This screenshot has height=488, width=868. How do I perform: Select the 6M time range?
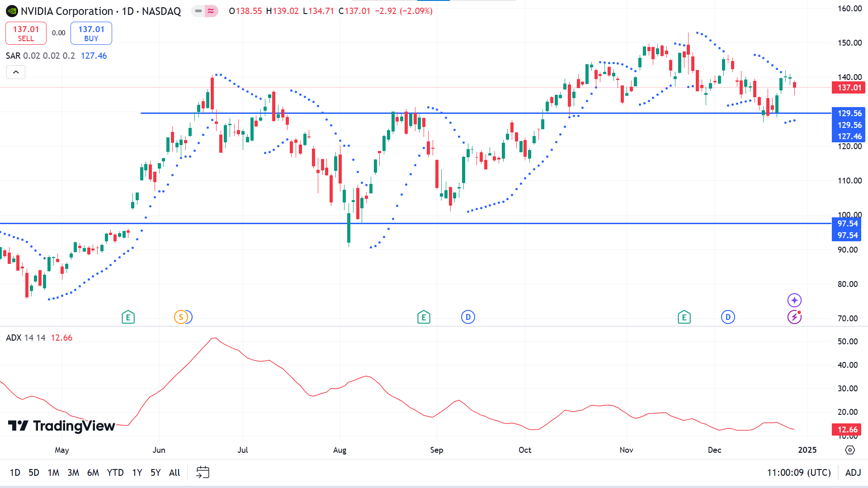click(93, 473)
